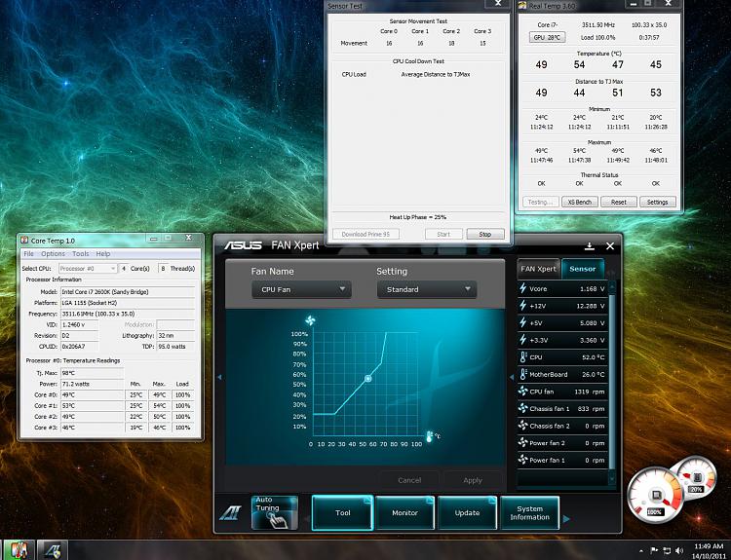Screen dimensions: 731x560
Task: Click the fan icon atop the graph
Action: pyautogui.click(x=310, y=320)
